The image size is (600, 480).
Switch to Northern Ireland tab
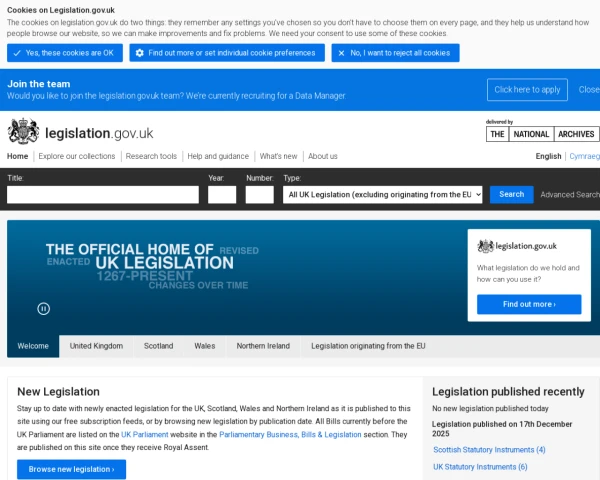pos(263,346)
